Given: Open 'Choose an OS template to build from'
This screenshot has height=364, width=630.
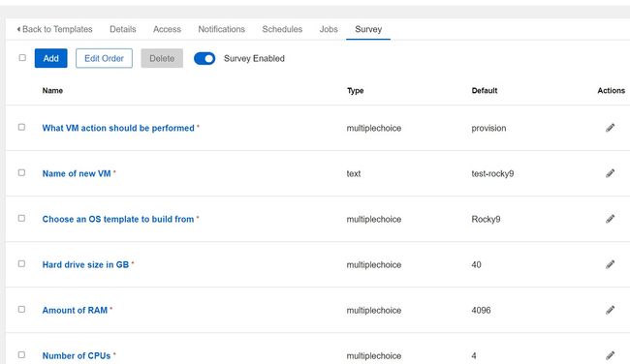Looking at the screenshot, I should (118, 219).
